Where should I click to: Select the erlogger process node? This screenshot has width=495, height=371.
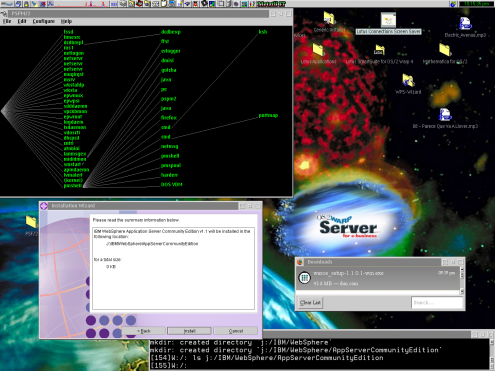tap(171, 51)
